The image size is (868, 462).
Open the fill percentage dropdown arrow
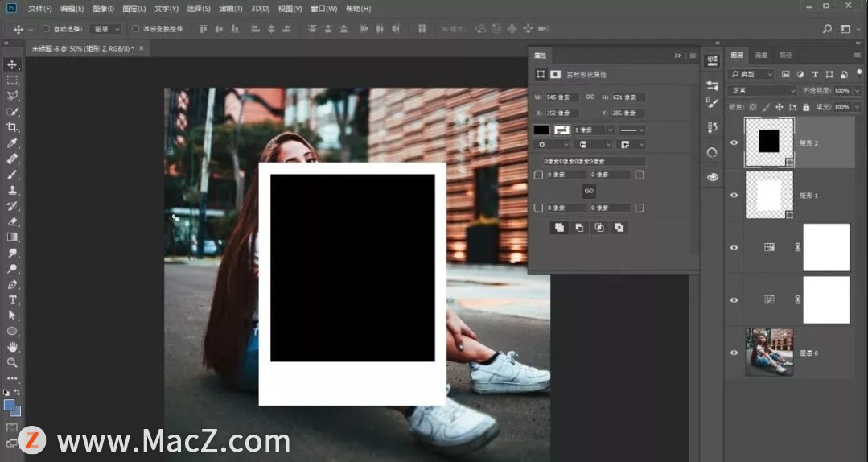tap(858, 107)
